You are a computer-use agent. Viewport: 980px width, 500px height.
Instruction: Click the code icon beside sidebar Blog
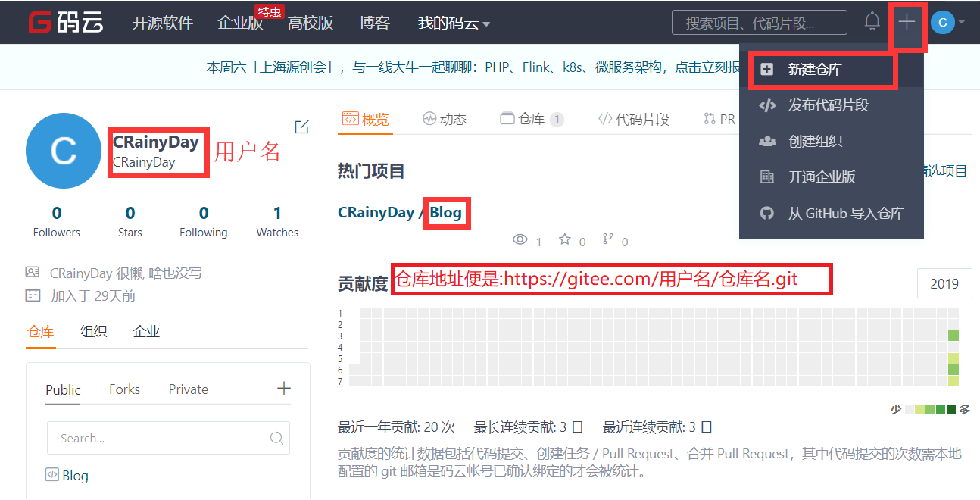coord(52,475)
